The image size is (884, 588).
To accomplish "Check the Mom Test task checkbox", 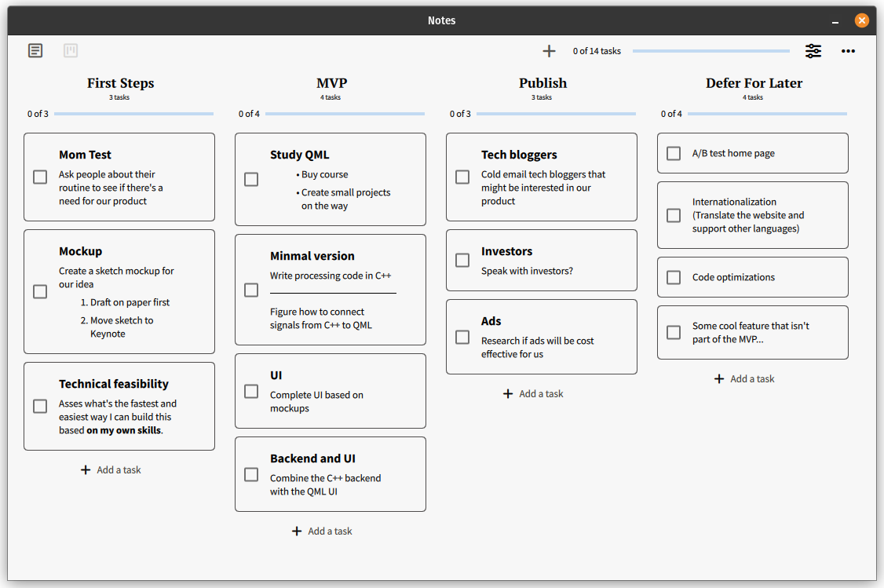I will (x=40, y=177).
